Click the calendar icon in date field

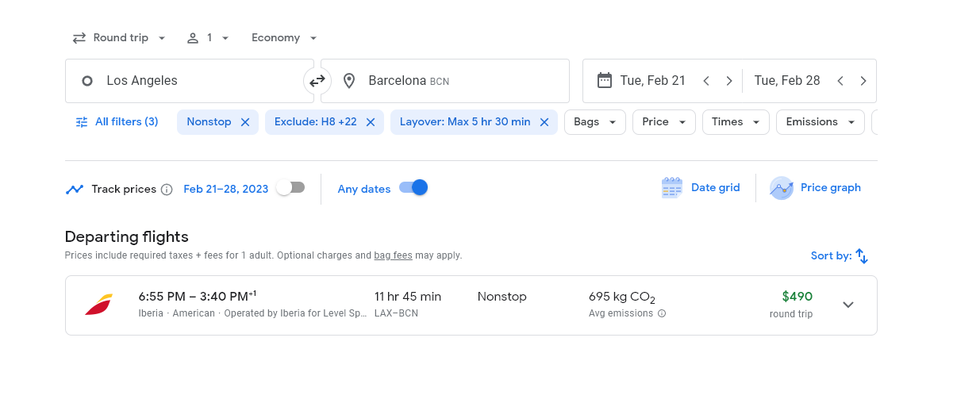[605, 80]
